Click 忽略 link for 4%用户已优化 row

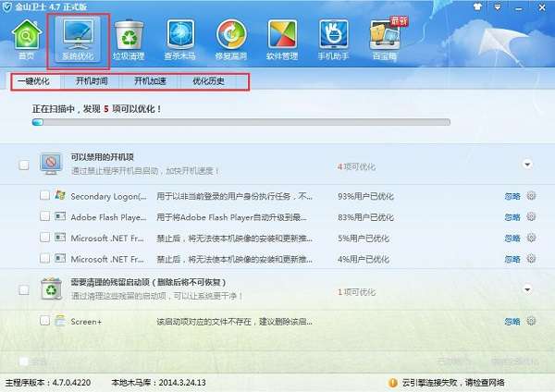512,259
